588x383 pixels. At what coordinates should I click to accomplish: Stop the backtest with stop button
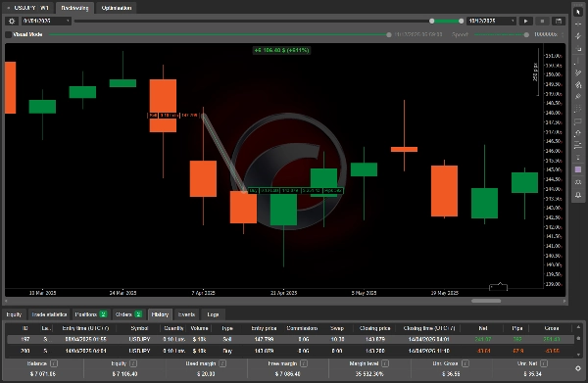[542, 21]
